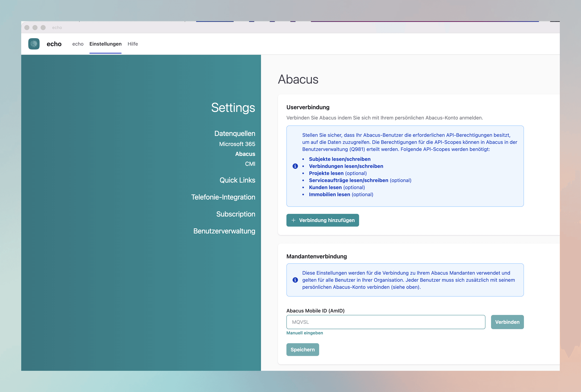The image size is (581, 392).
Task: Click the window minimize traffic-light button
Action: pos(35,28)
